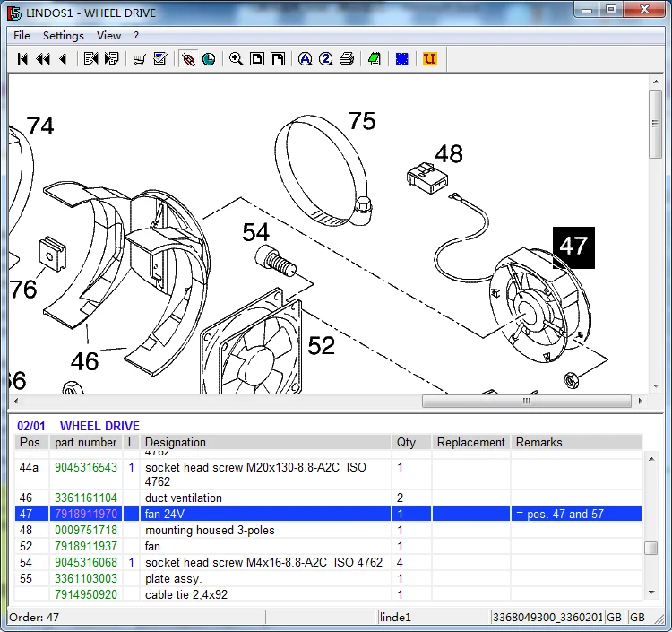Open the View menu

[x=108, y=36]
